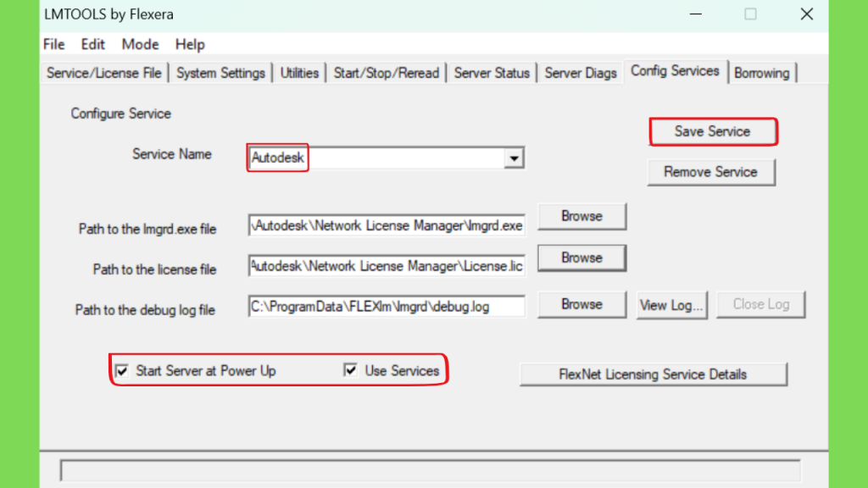The image size is (868, 488).
Task: Click the debug log path field
Action: (387, 307)
